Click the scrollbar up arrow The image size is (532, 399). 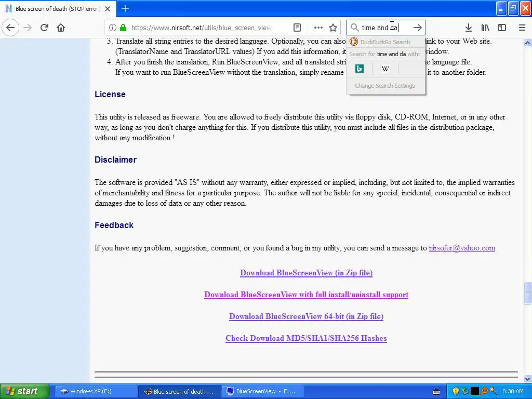click(x=527, y=43)
